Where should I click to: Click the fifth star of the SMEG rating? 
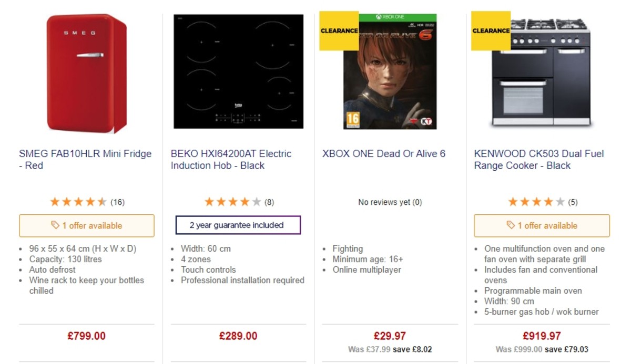click(x=101, y=201)
